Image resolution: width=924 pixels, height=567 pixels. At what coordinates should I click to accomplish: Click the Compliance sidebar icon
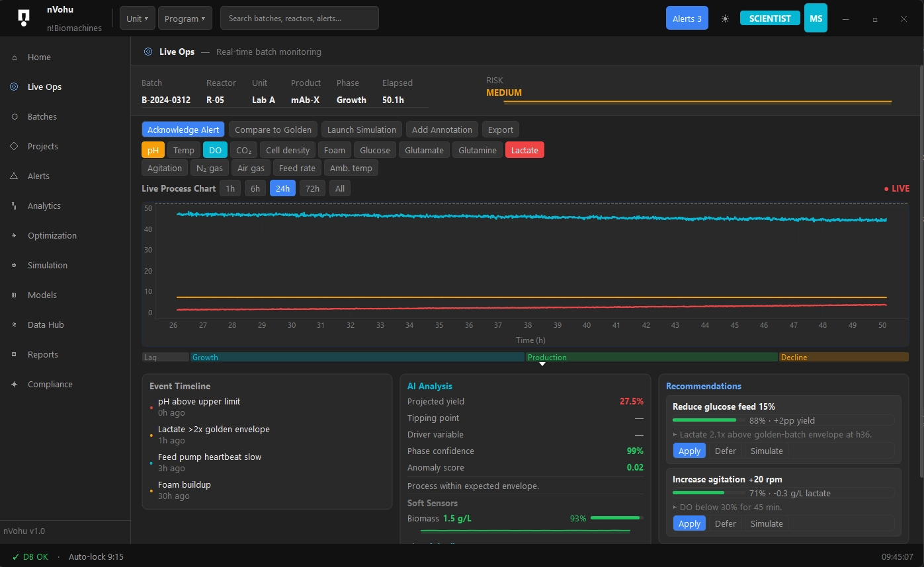click(15, 385)
